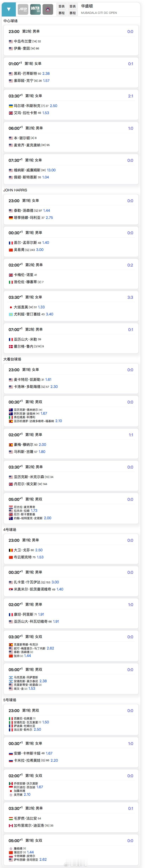This screenshot has width=151, height=868.
Task: Select player name 洛伦佐·穆塞蒂
Action: tap(25, 282)
